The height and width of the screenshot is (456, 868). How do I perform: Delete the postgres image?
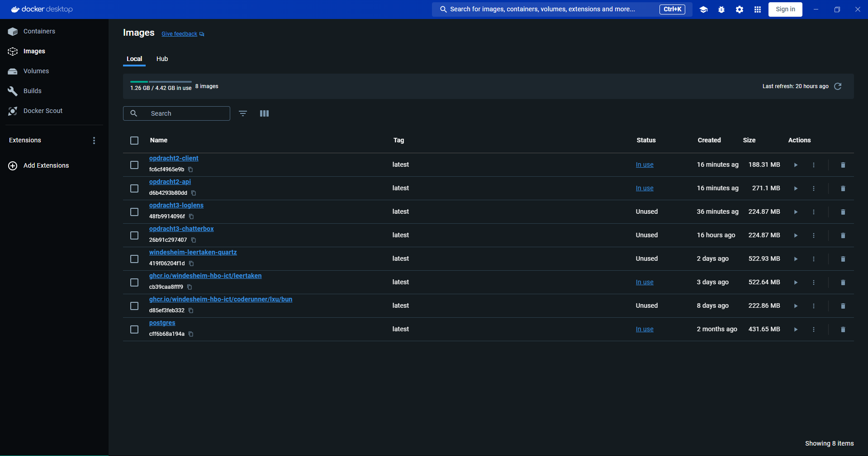coord(843,329)
